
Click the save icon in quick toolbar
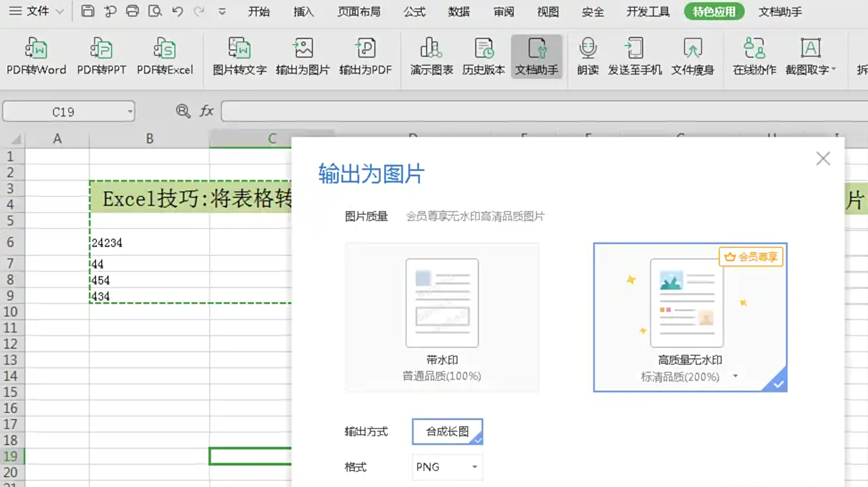pos(87,11)
